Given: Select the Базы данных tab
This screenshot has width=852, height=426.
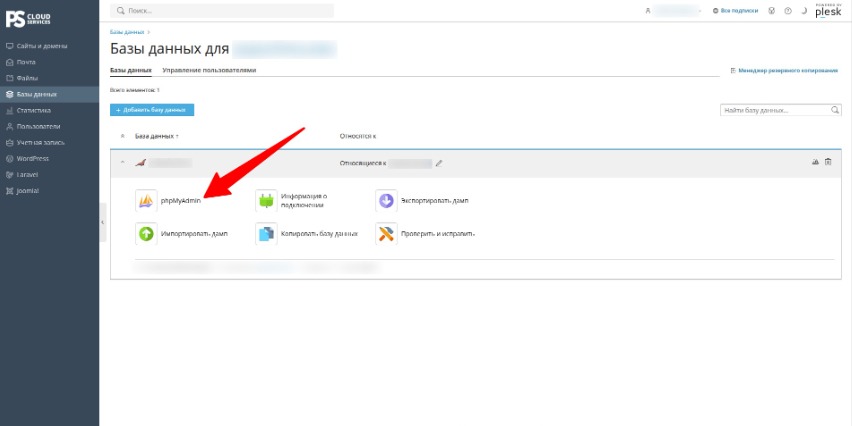Looking at the screenshot, I should [131, 70].
